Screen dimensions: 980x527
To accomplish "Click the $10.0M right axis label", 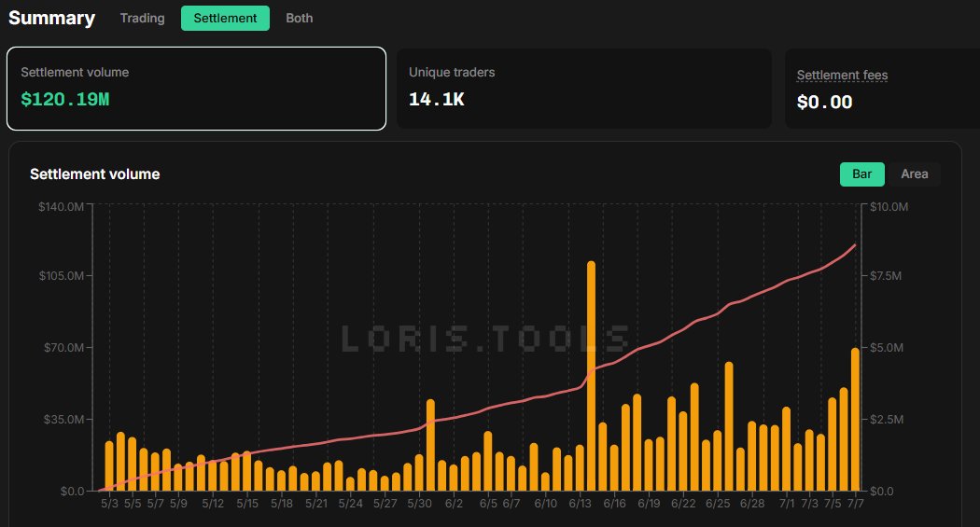I will click(889, 207).
